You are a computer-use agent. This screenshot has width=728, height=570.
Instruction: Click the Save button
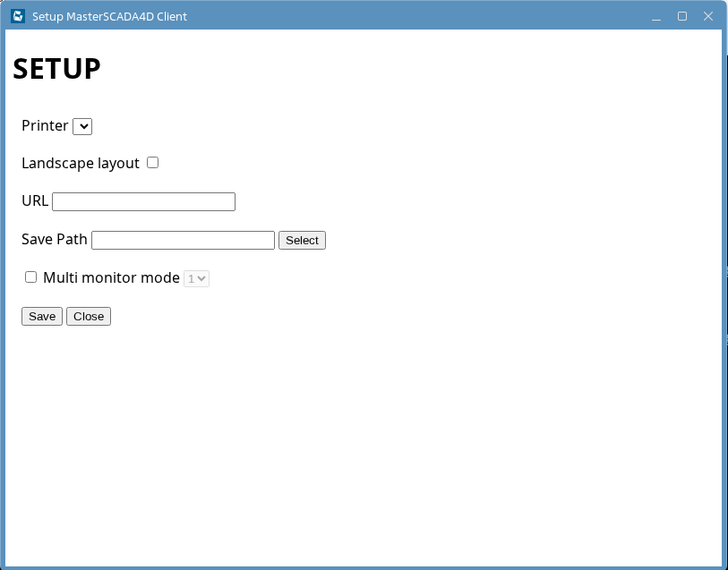42,316
